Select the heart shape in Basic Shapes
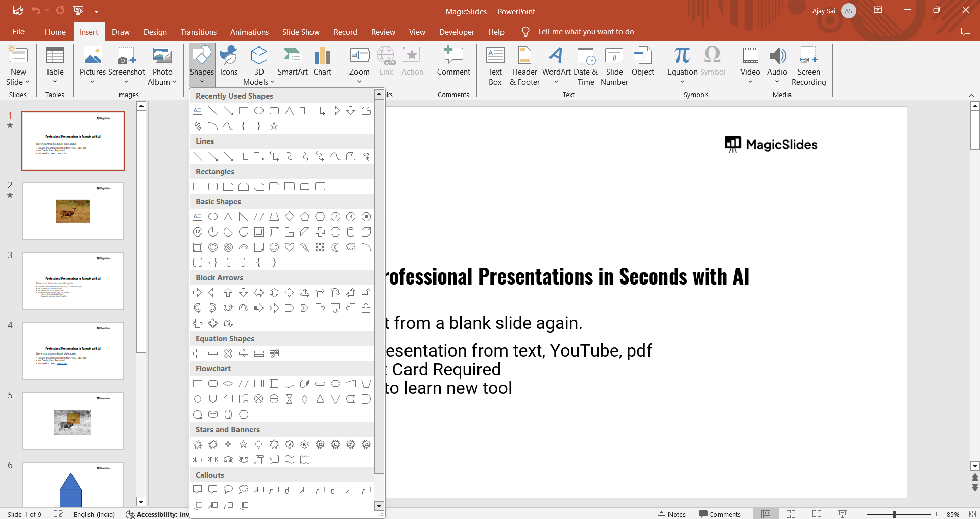Image resolution: width=980 pixels, height=519 pixels. pyautogui.click(x=290, y=247)
